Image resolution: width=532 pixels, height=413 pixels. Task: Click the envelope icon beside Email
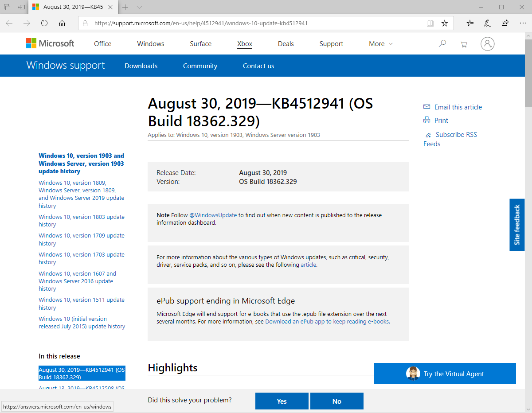pyautogui.click(x=427, y=107)
